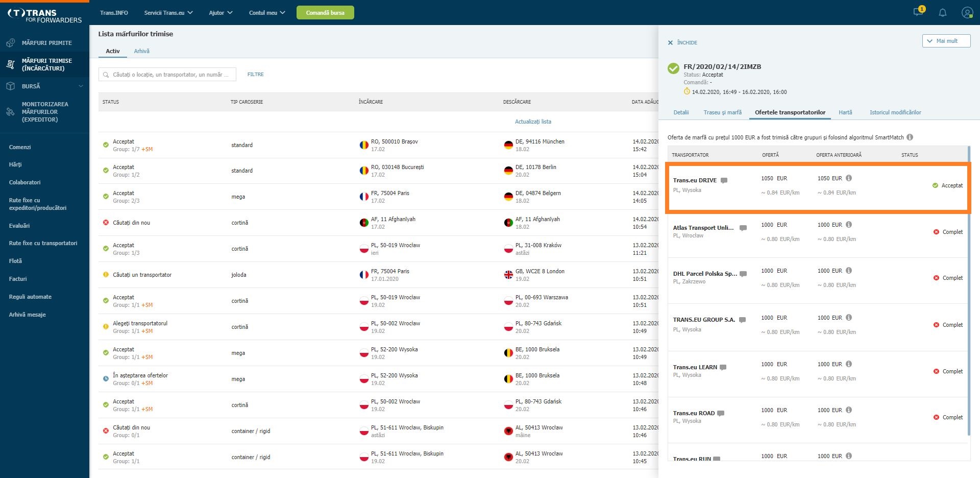
Task: Click the Trans for Forwarders logo
Action: 44,16
